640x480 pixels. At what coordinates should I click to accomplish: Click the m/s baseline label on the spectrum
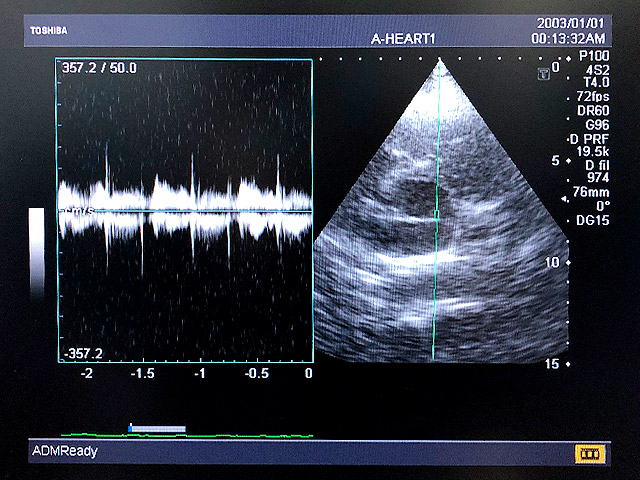78,211
